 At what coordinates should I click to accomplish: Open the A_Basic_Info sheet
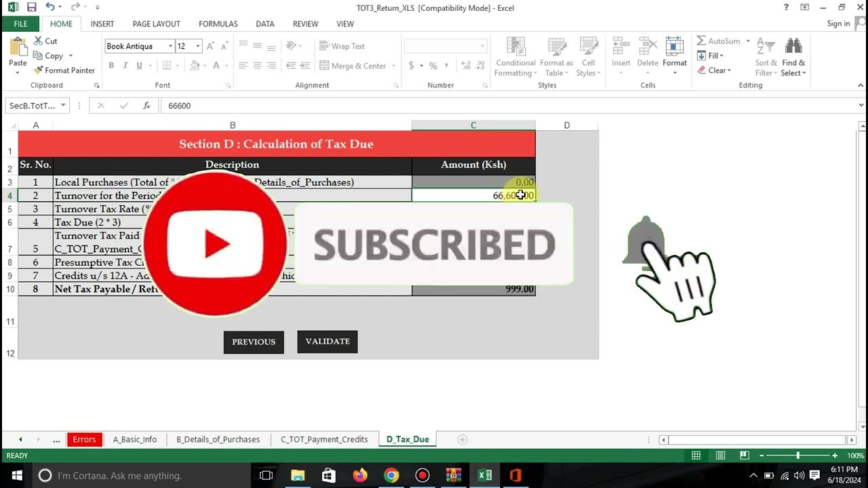pos(134,439)
